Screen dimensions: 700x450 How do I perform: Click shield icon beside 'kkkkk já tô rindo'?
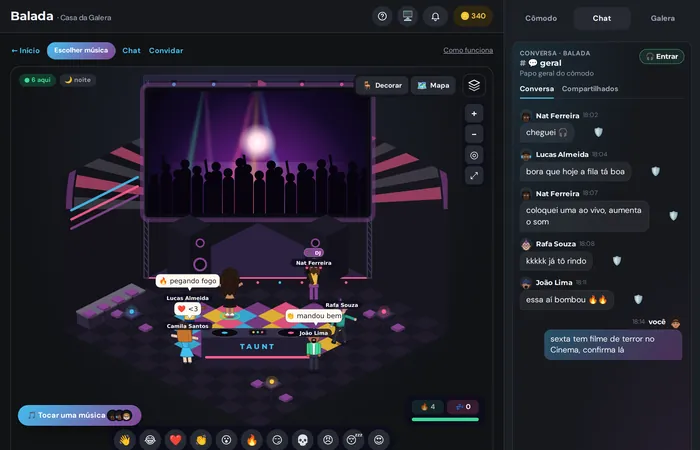[617, 261]
